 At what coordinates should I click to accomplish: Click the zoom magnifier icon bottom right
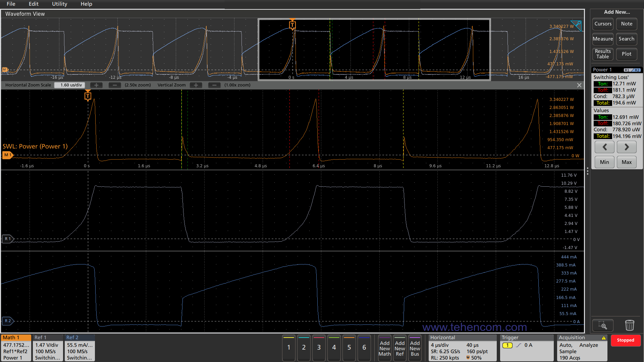click(602, 325)
